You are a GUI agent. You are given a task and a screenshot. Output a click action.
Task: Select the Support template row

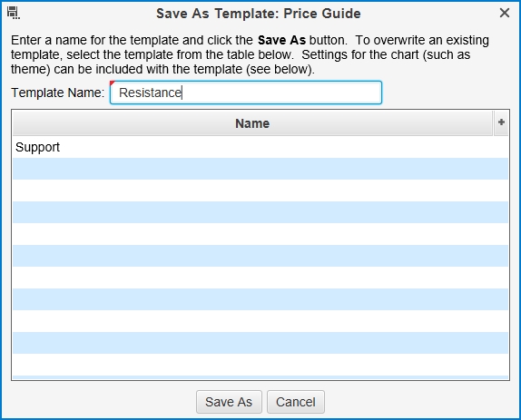(x=260, y=147)
